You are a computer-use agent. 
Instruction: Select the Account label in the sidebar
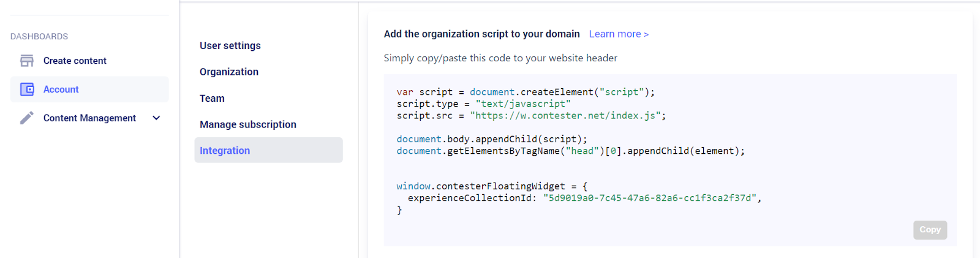[61, 89]
